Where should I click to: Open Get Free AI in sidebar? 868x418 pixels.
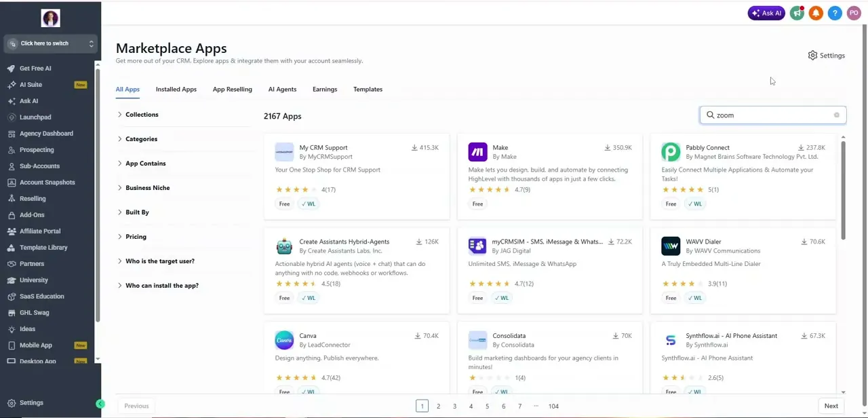[x=35, y=69]
